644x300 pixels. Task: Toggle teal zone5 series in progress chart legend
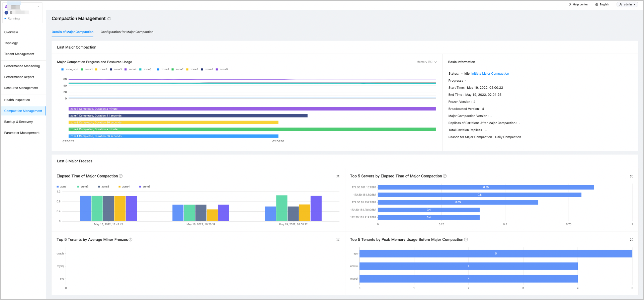pos(145,70)
